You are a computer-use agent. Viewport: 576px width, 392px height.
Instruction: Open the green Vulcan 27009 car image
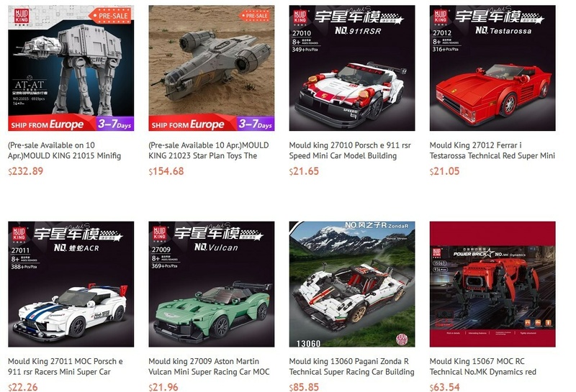pyautogui.click(x=212, y=284)
